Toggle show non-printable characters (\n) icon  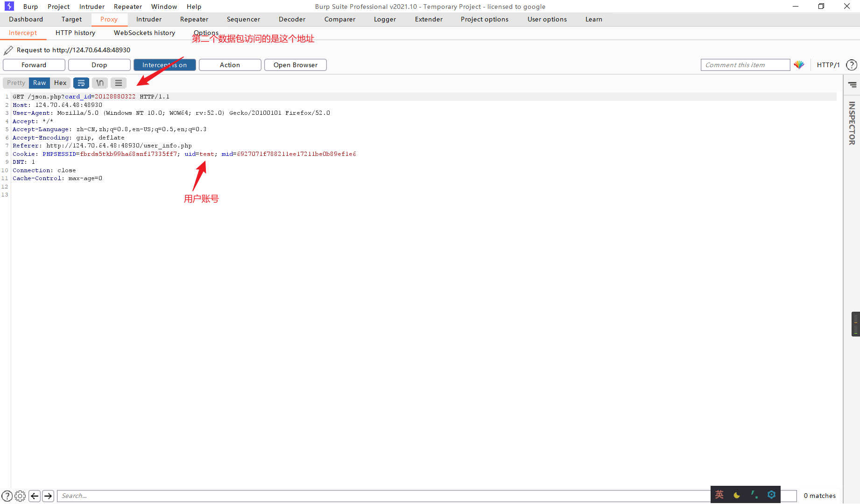click(100, 83)
